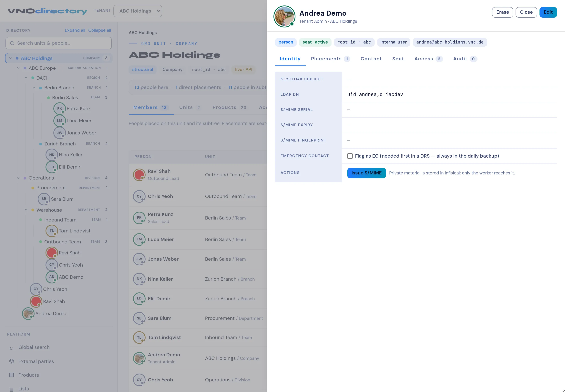Click the internal user badge
565x392 pixels.
click(x=393, y=42)
